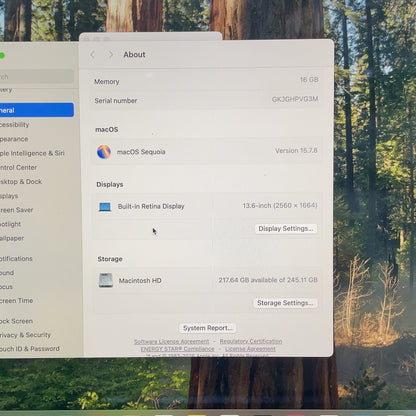Click the macOS Sequoia logo icon

click(x=104, y=152)
